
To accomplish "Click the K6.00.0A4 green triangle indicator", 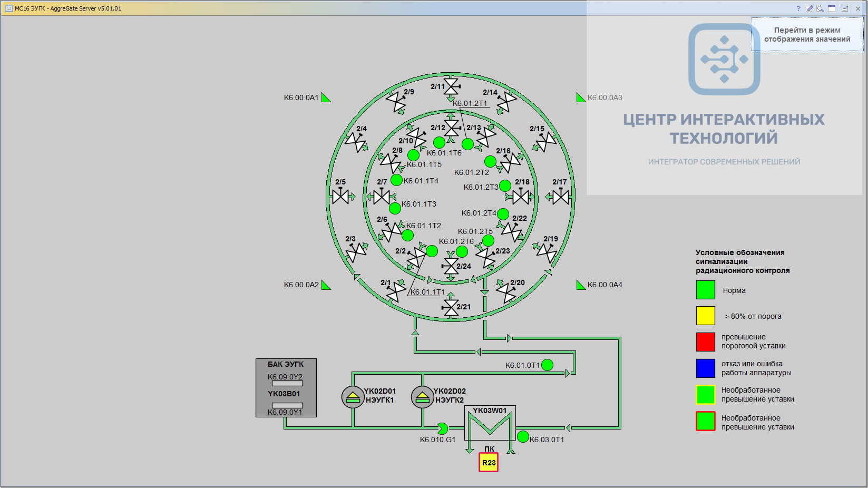I will point(581,285).
